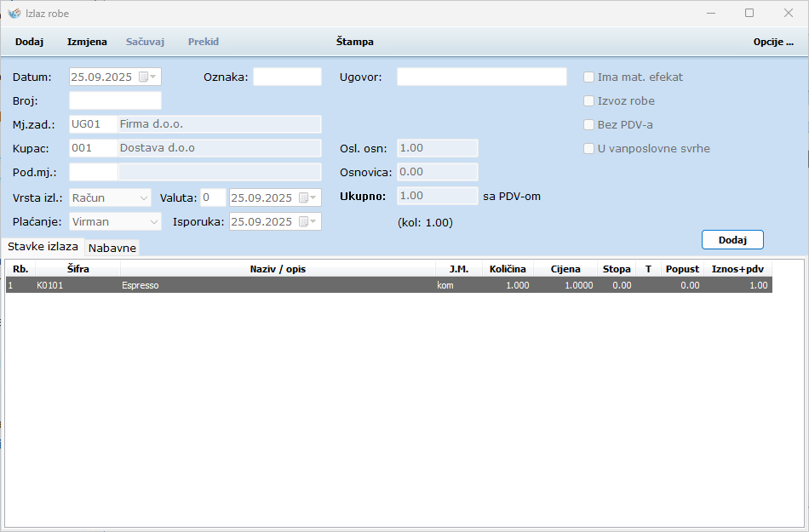The height and width of the screenshot is (532, 809).
Task: Expand the Vrsta izl. dropdown
Action: click(x=142, y=197)
